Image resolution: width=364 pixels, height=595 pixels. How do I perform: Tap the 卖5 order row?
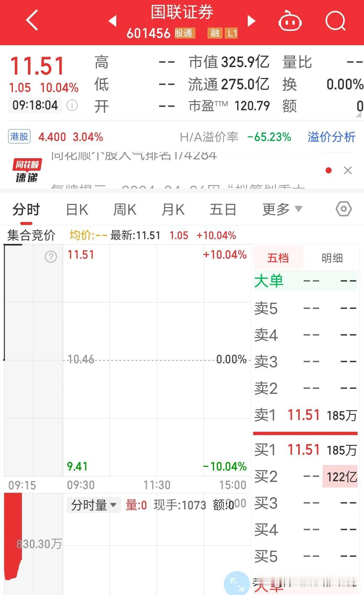click(305, 308)
